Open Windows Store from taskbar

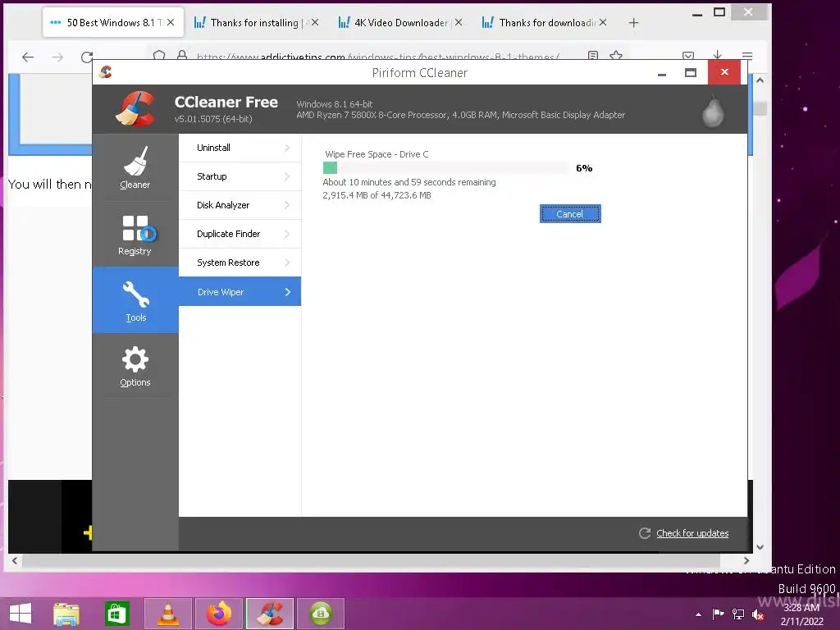tap(117, 614)
